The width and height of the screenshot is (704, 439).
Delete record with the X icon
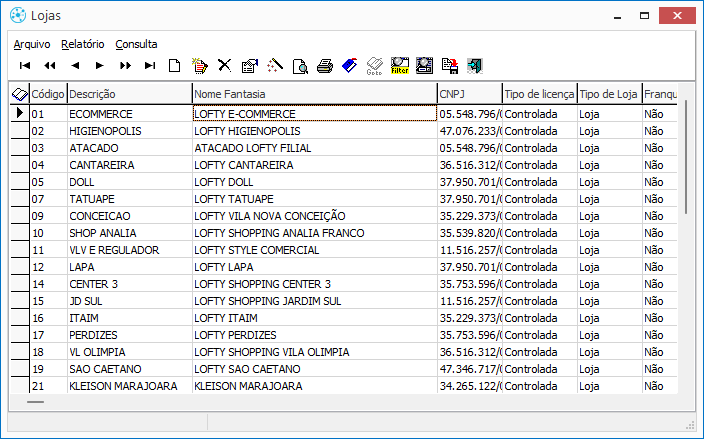point(224,66)
